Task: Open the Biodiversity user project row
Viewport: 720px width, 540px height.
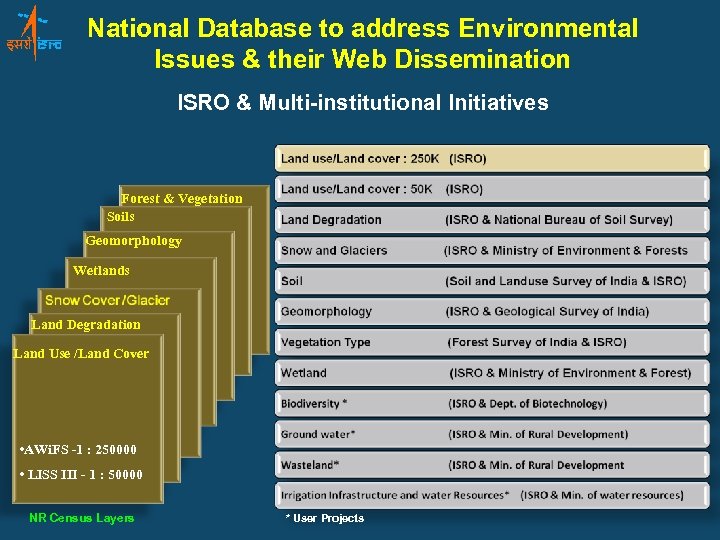Action: [492, 404]
